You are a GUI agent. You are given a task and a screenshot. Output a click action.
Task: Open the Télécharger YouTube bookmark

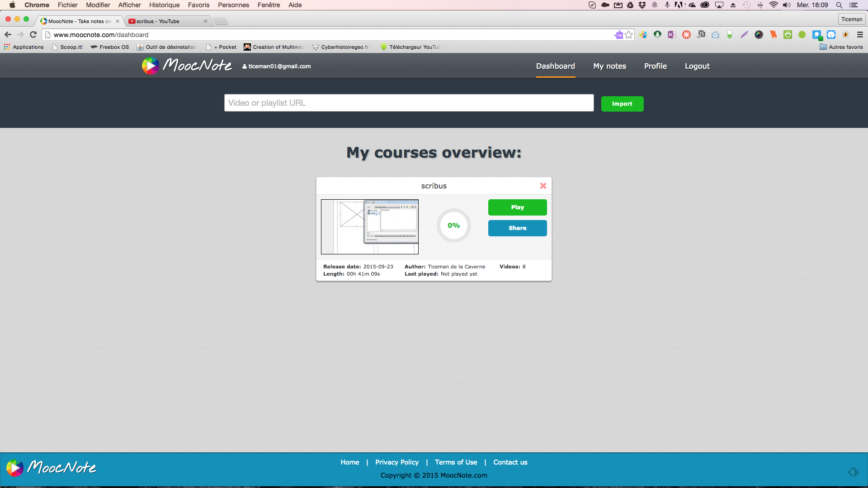click(410, 47)
